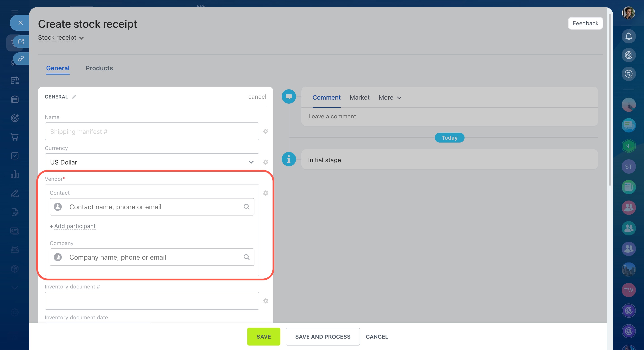This screenshot has height=350, width=644.
Task: Click the gear icon beside Name field
Action: point(266,132)
